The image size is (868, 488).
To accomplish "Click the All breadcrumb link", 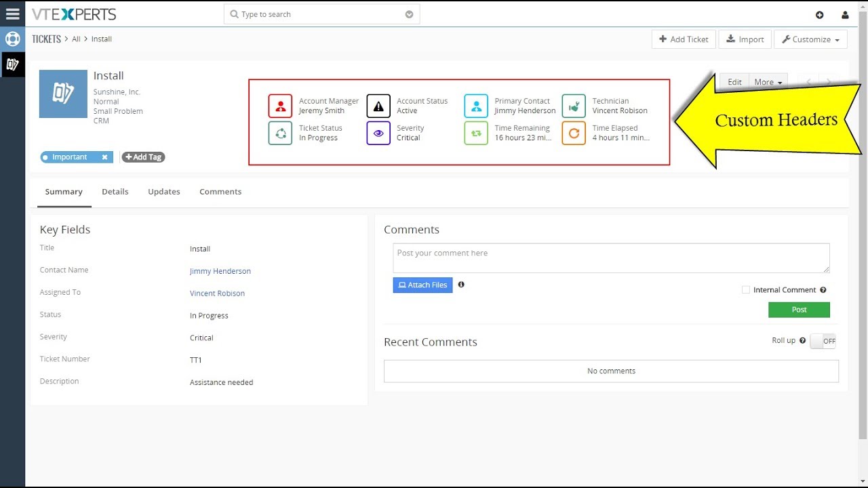I will click(76, 39).
